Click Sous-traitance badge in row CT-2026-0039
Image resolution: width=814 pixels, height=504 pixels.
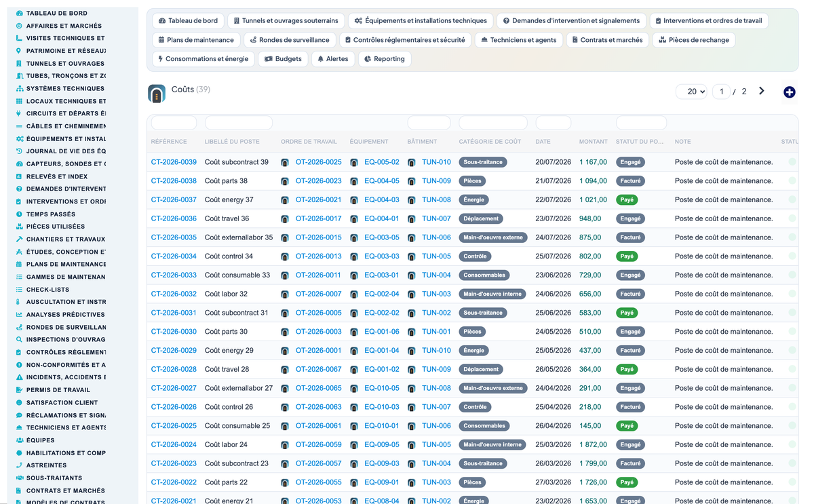[x=483, y=162]
